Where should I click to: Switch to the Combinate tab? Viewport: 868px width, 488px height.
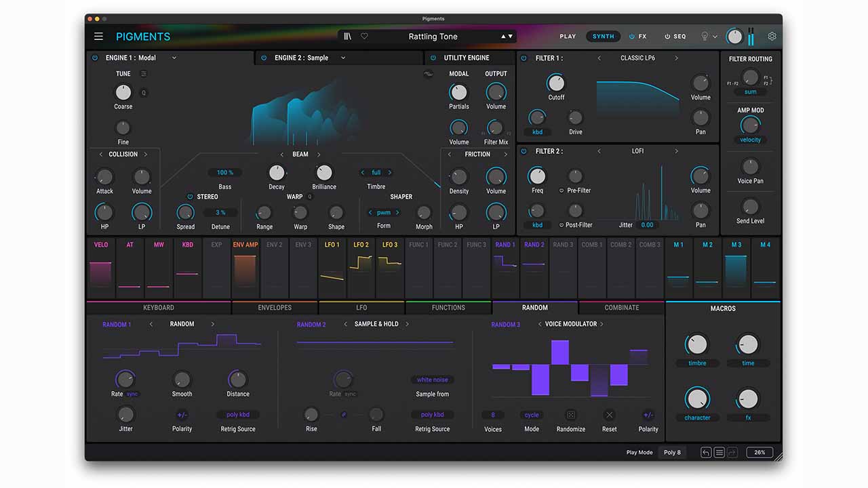point(621,308)
